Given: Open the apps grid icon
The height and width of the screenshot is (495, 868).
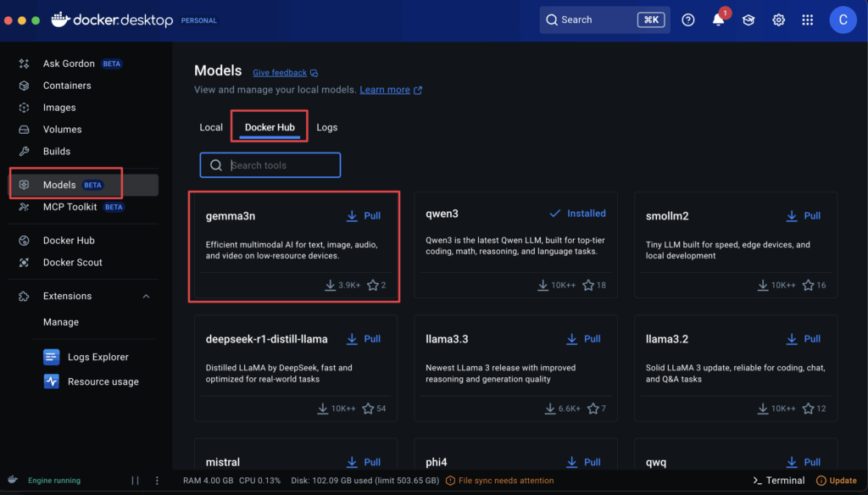Looking at the screenshot, I should pos(808,20).
